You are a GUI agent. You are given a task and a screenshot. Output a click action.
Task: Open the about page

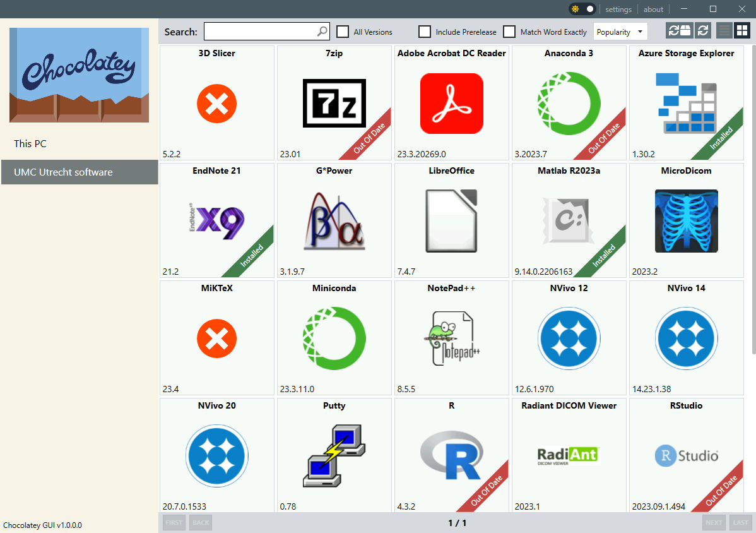[653, 9]
